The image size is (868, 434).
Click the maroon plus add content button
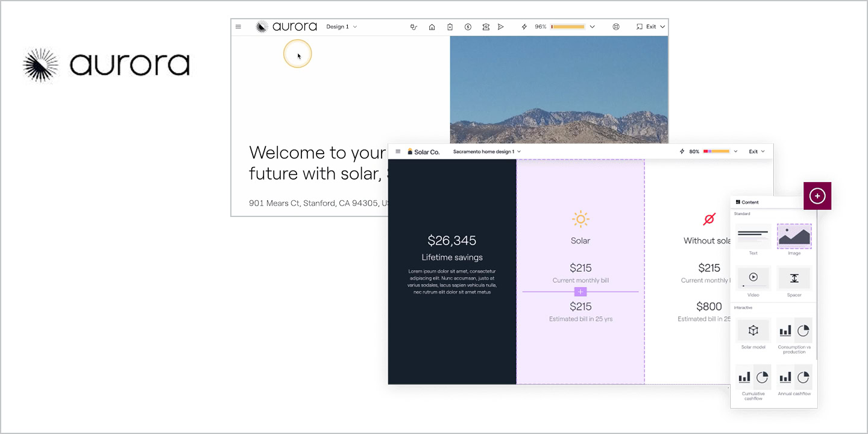pyautogui.click(x=817, y=196)
